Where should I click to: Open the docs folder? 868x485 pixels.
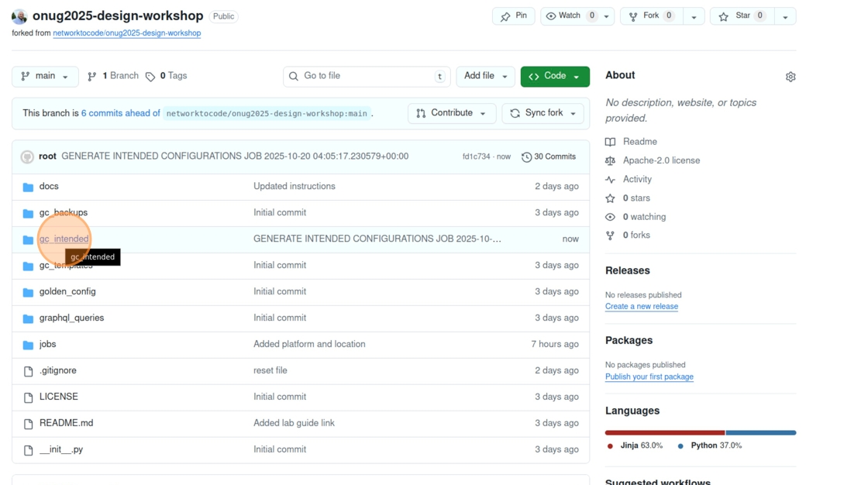coord(49,187)
